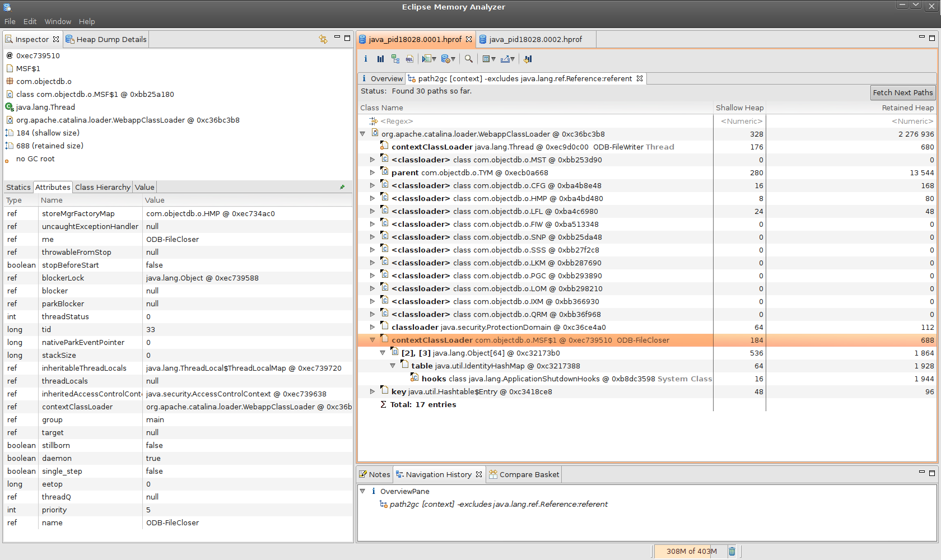The image size is (941, 560).
Task: Expand parent com.objectdb.o.TYM row
Action: (372, 172)
